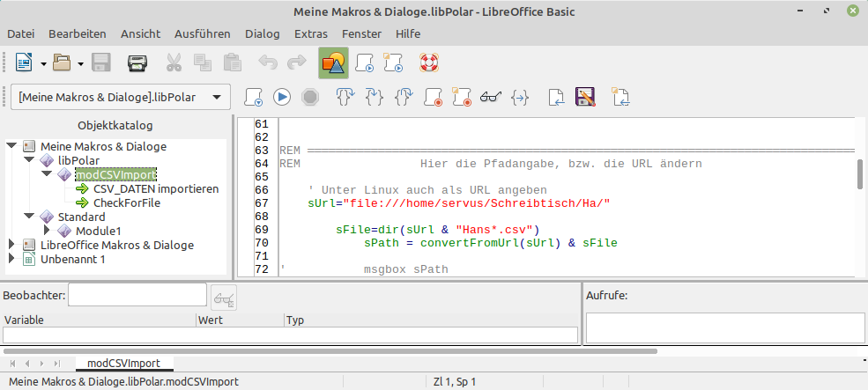868x390 pixels.
Task: Click the Paste clipboard icon
Action: pyautogui.click(x=232, y=63)
